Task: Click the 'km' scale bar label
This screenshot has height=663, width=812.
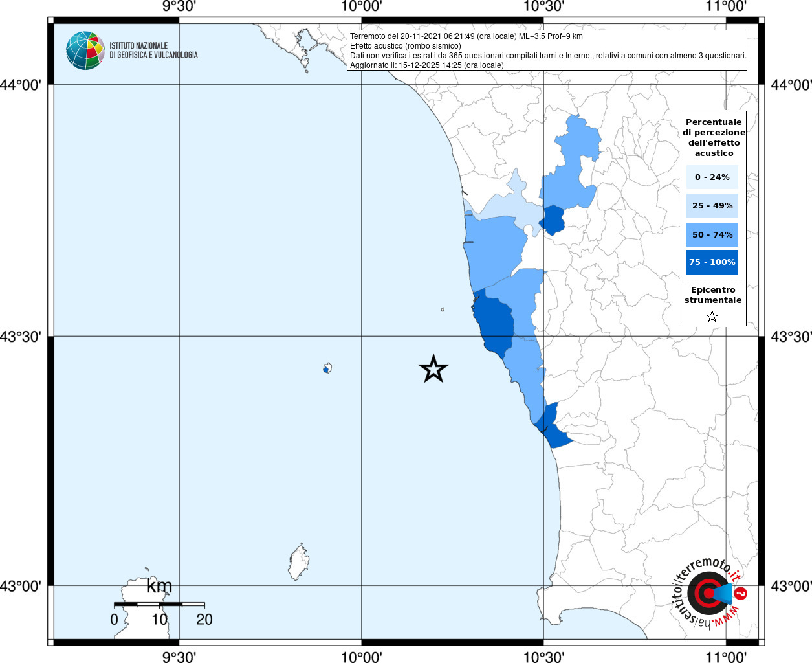Action: (x=159, y=586)
